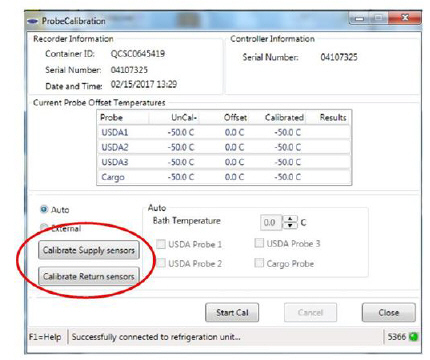Screen dimensions: 430x360
Task: Decrease Bath Temperature with down arrow
Action: click(x=290, y=226)
